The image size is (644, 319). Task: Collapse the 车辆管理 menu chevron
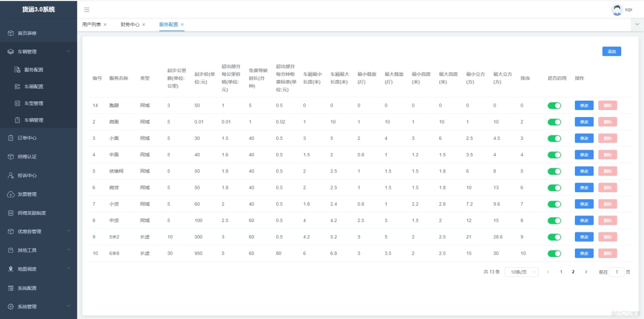69,51
